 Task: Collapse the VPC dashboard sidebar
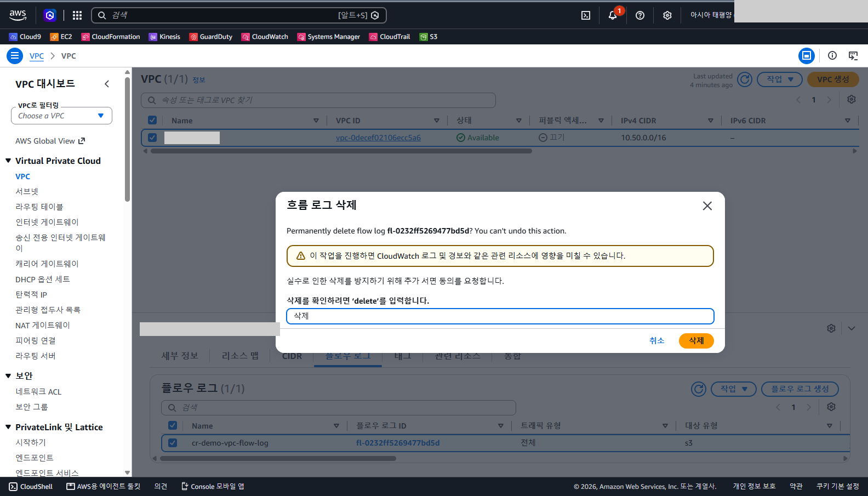point(107,84)
